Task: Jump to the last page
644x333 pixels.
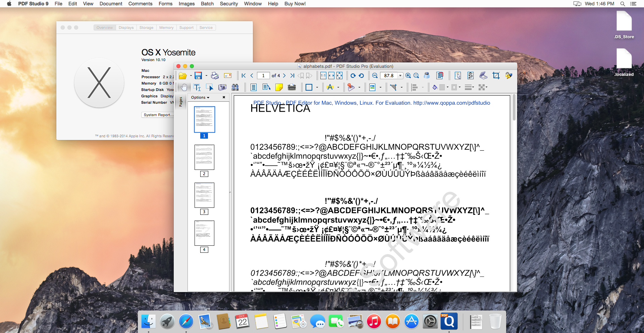Action: 292,76
